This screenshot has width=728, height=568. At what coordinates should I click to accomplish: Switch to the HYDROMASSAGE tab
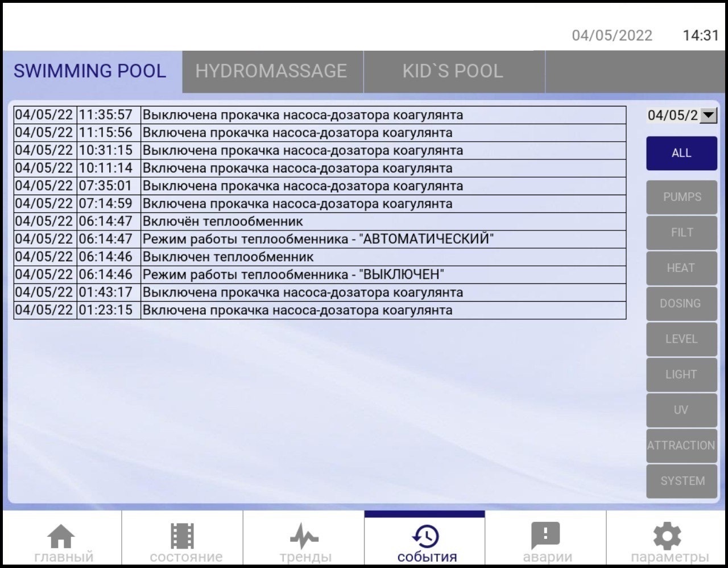click(x=272, y=71)
